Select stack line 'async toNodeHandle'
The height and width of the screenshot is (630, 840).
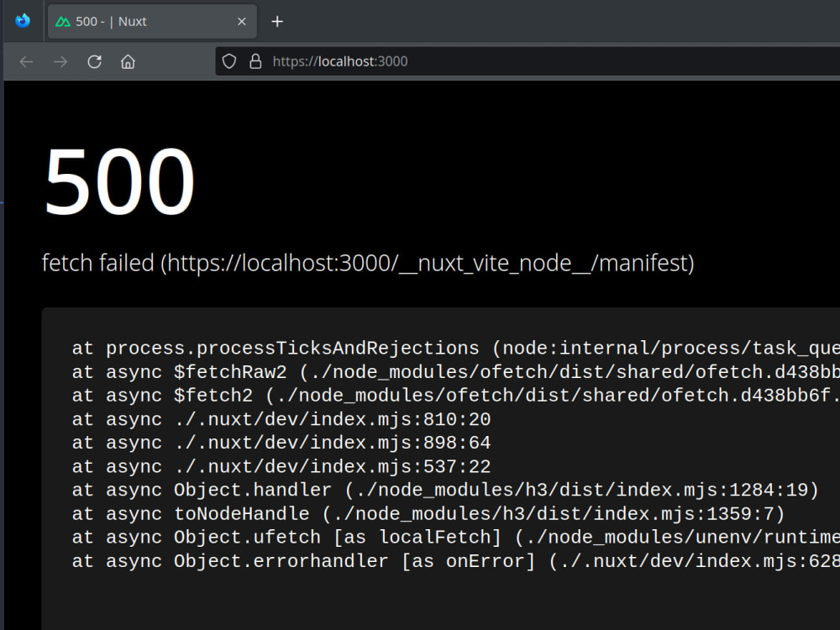pos(428,514)
